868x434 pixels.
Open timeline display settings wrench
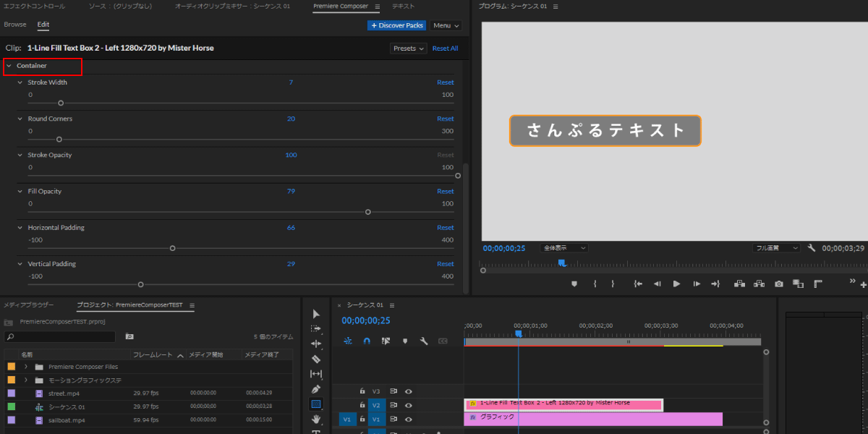point(424,341)
